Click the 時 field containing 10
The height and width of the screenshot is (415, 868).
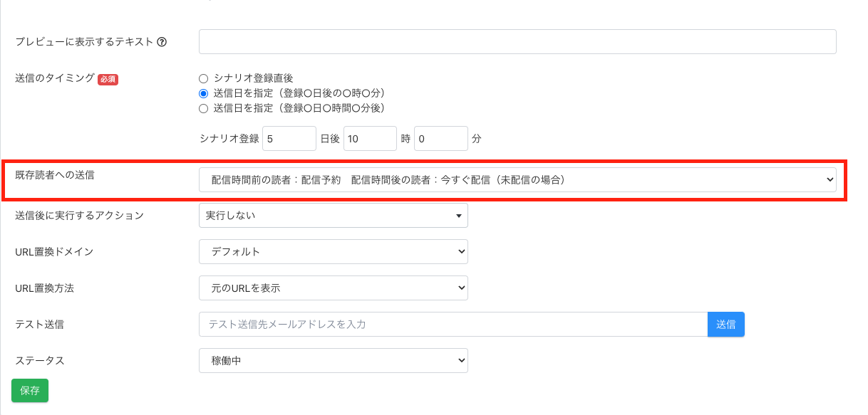click(x=369, y=139)
